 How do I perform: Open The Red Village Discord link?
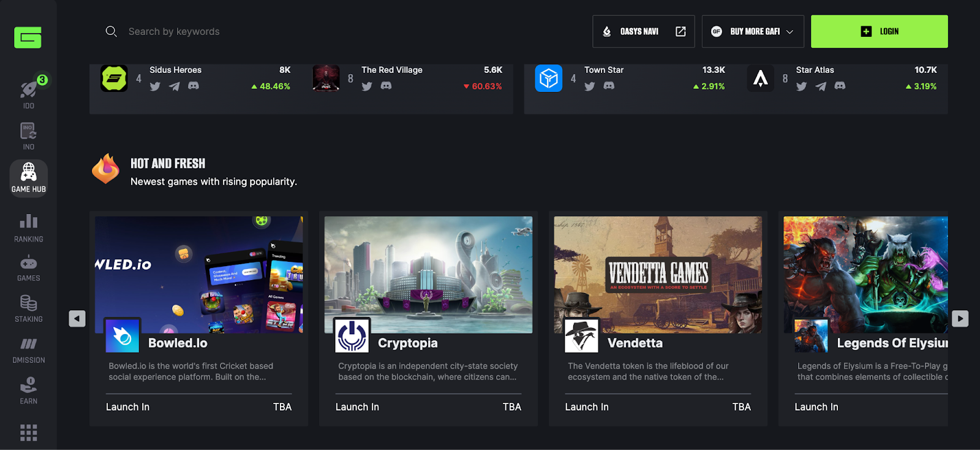click(x=386, y=86)
